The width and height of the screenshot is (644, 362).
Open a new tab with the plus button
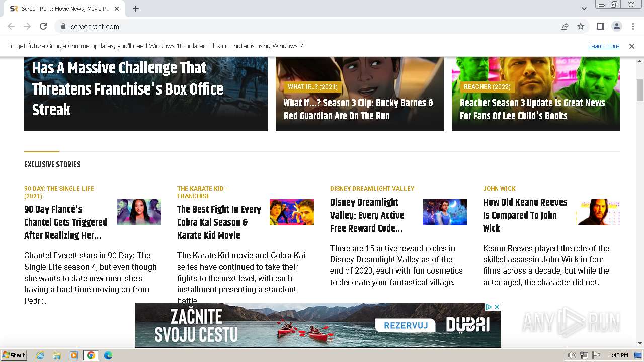click(136, 9)
